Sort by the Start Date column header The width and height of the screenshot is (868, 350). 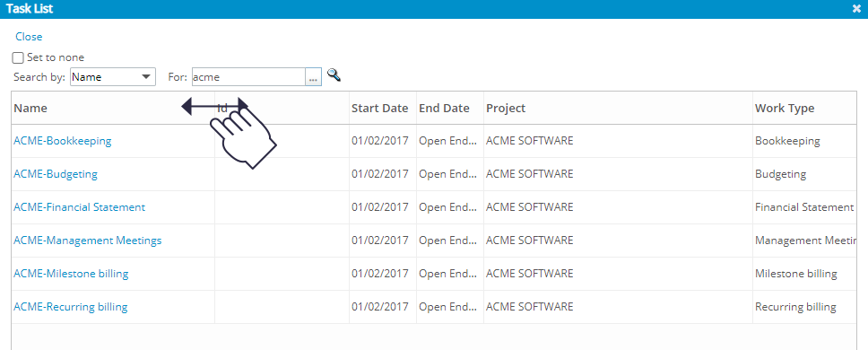[380, 108]
